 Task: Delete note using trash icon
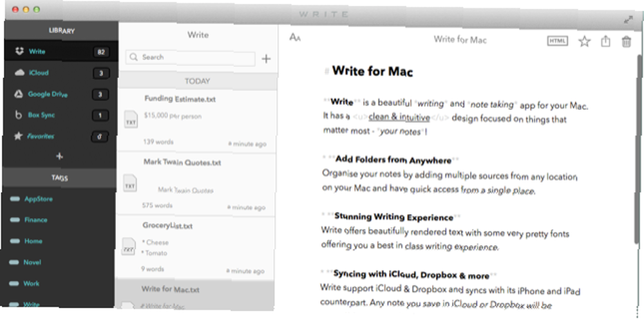pos(626,41)
